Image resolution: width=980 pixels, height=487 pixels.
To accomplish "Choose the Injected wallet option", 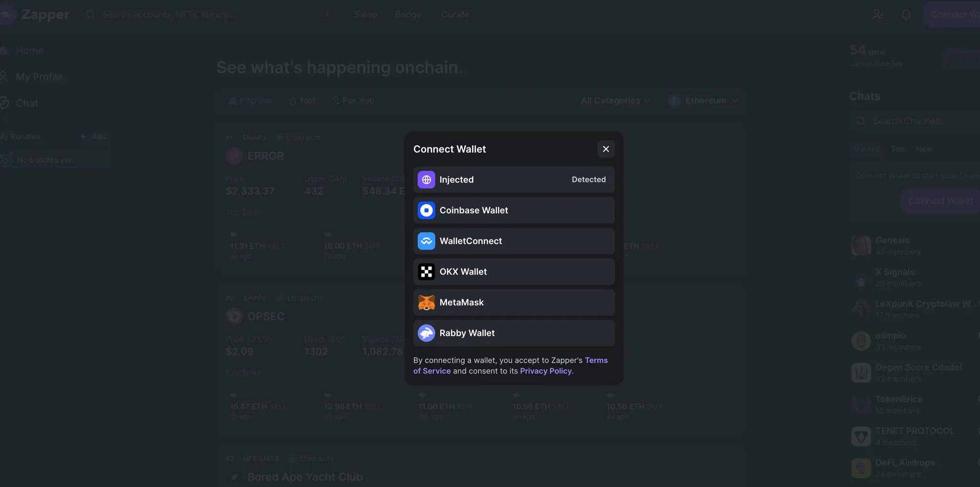I will tap(514, 180).
